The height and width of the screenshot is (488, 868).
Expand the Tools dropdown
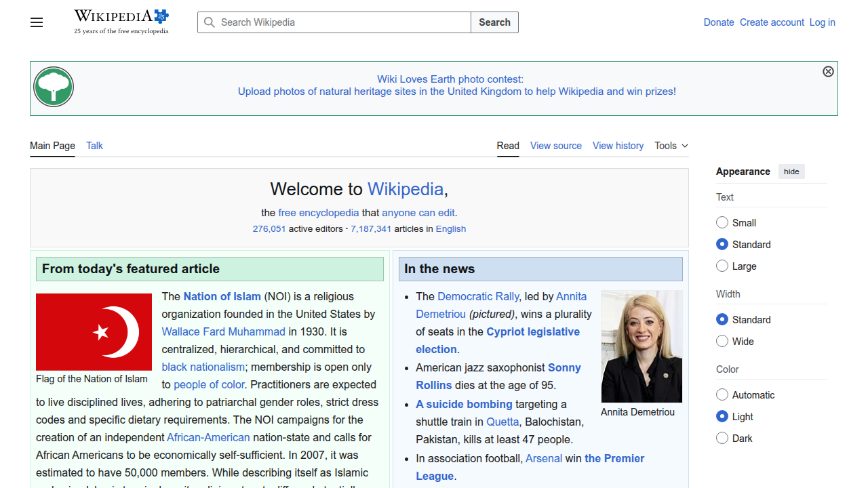(671, 146)
